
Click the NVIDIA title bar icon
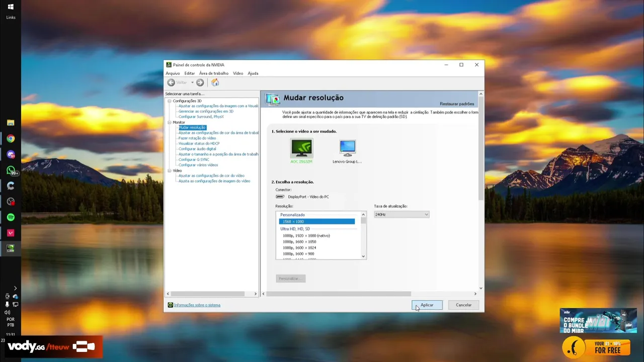pyautogui.click(x=169, y=65)
